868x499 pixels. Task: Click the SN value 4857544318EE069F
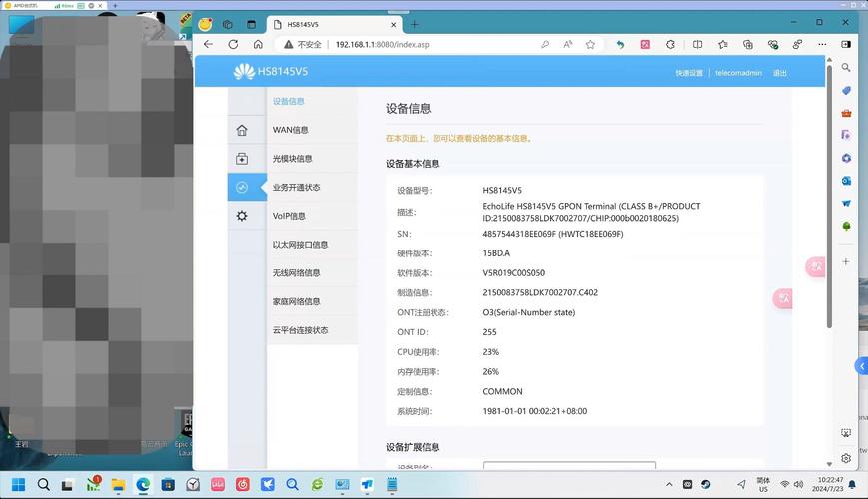point(519,234)
